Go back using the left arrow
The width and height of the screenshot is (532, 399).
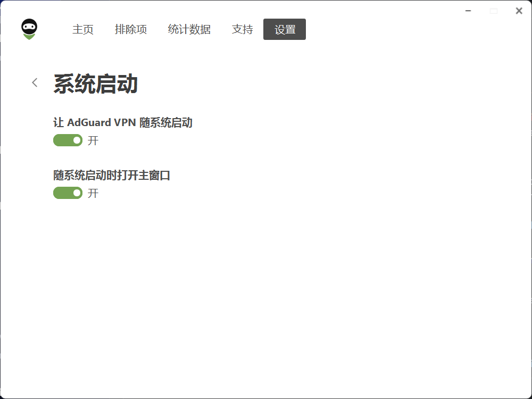pyautogui.click(x=35, y=82)
